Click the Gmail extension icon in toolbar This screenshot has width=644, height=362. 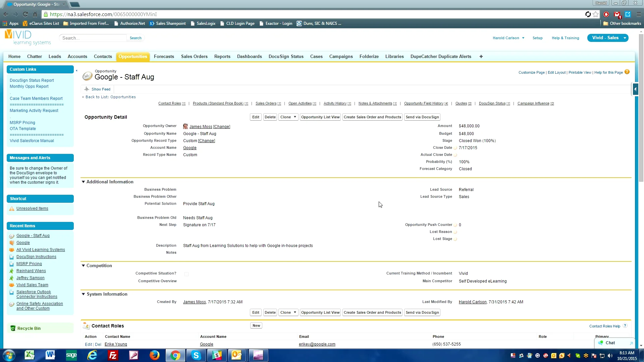click(617, 14)
